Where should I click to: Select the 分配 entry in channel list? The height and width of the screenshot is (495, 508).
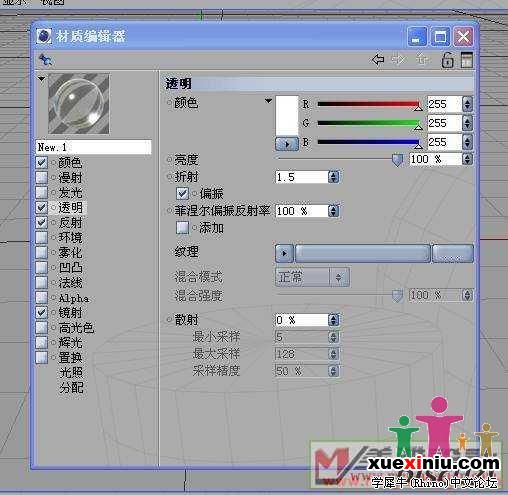[x=71, y=387]
